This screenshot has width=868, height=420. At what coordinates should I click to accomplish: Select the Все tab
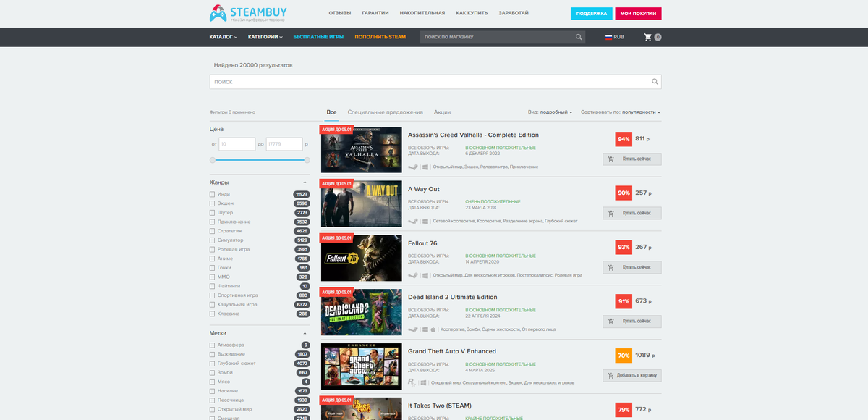click(x=331, y=112)
